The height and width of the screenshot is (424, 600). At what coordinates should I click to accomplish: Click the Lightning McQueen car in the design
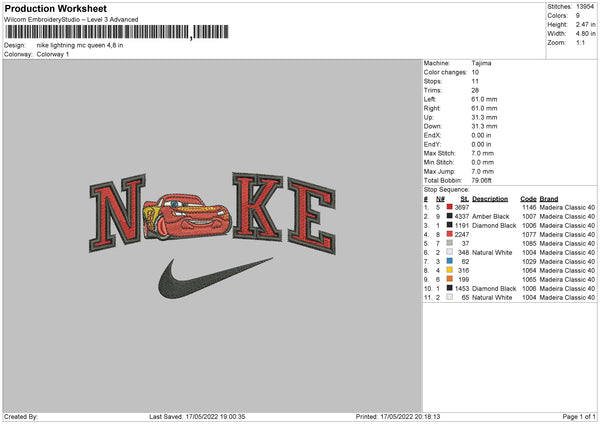tap(187, 217)
